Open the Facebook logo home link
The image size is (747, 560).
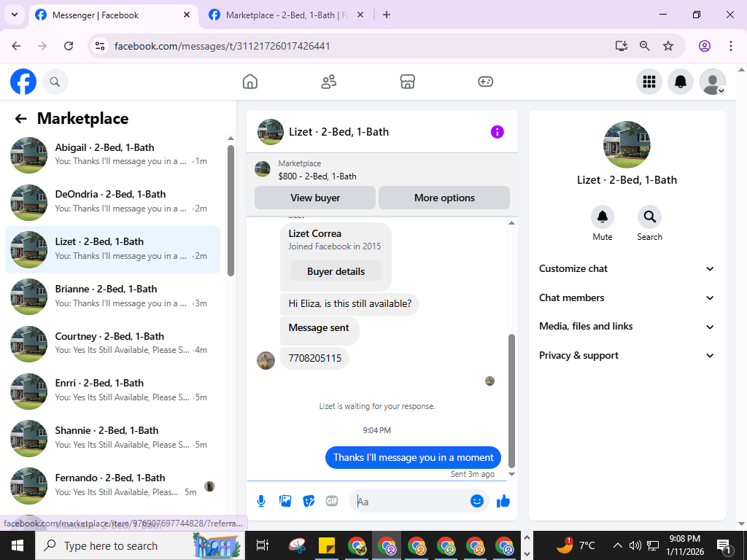[x=23, y=82]
